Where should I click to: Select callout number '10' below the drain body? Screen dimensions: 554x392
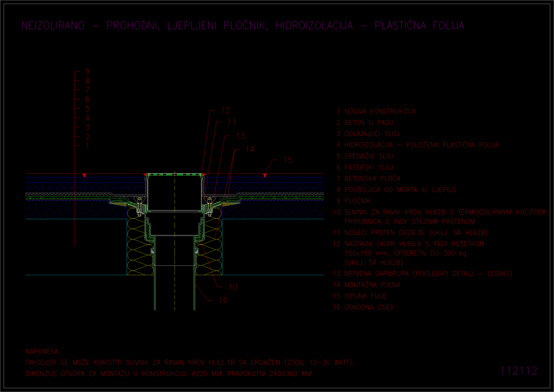coord(233,287)
